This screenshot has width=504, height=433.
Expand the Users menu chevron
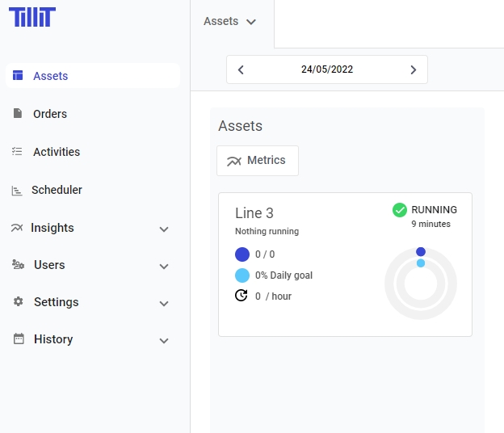click(164, 267)
